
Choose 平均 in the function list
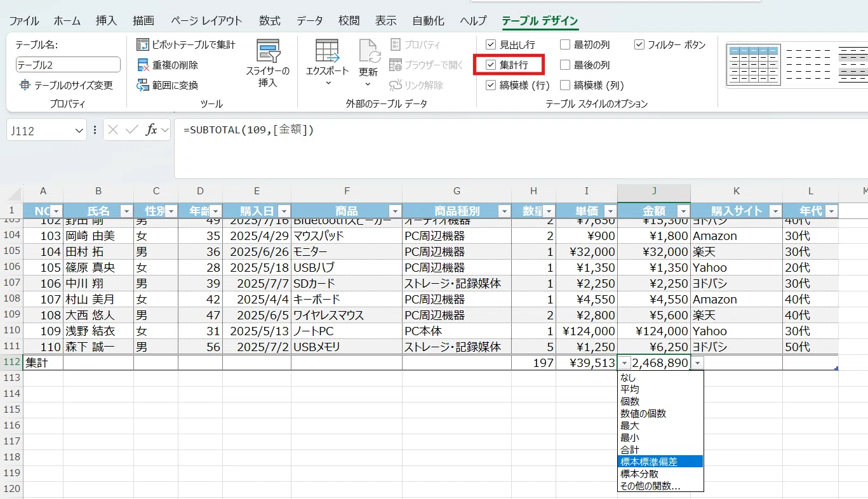point(660,389)
